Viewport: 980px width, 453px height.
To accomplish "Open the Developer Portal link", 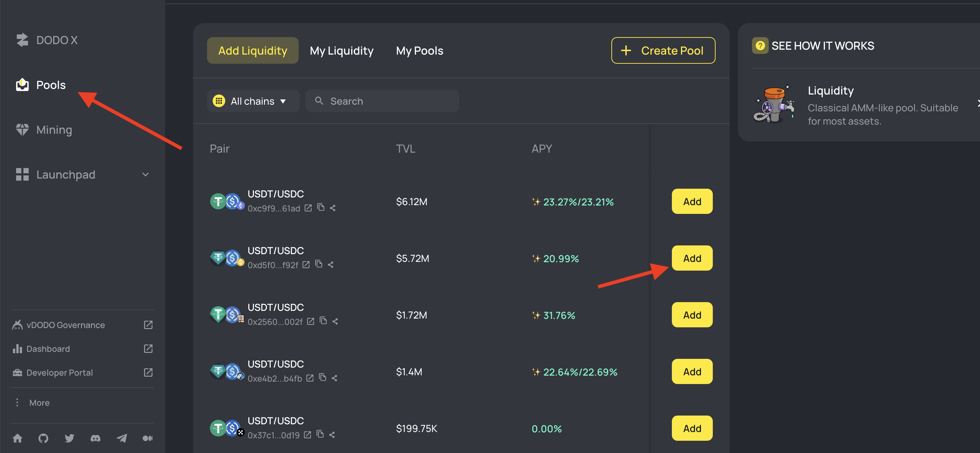I will coord(83,372).
